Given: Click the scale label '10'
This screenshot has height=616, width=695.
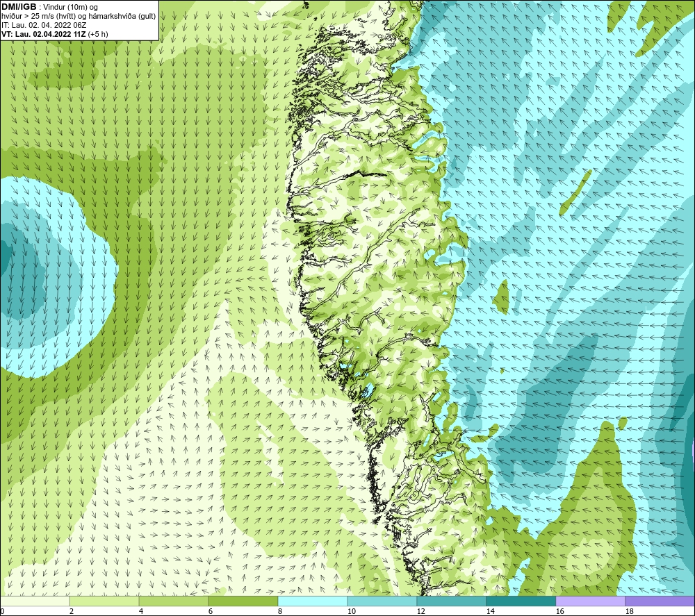Looking at the screenshot, I should coord(352,612).
